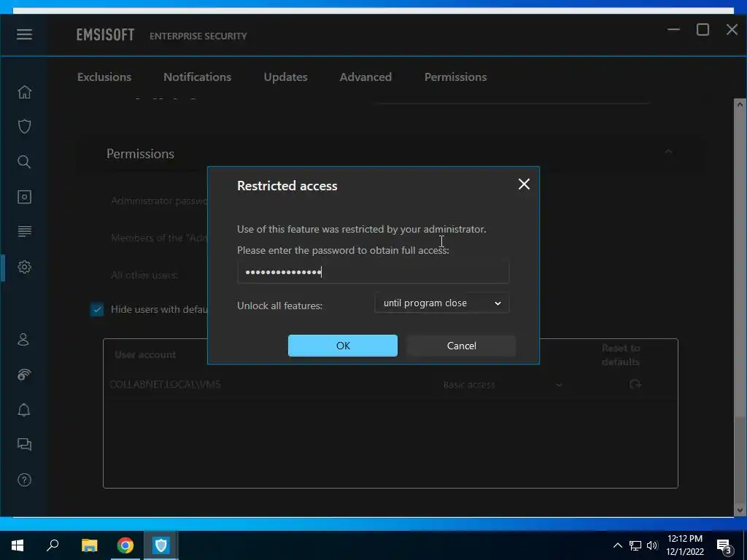Click the scrollbar down arrow
The height and width of the screenshot is (560, 747).
pyautogui.click(x=740, y=510)
